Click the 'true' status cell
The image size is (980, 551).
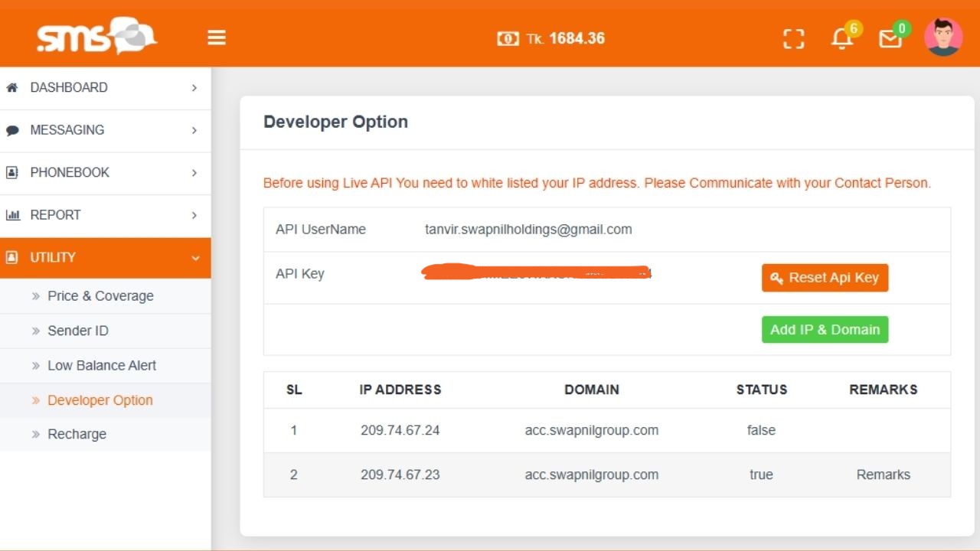[761, 474]
